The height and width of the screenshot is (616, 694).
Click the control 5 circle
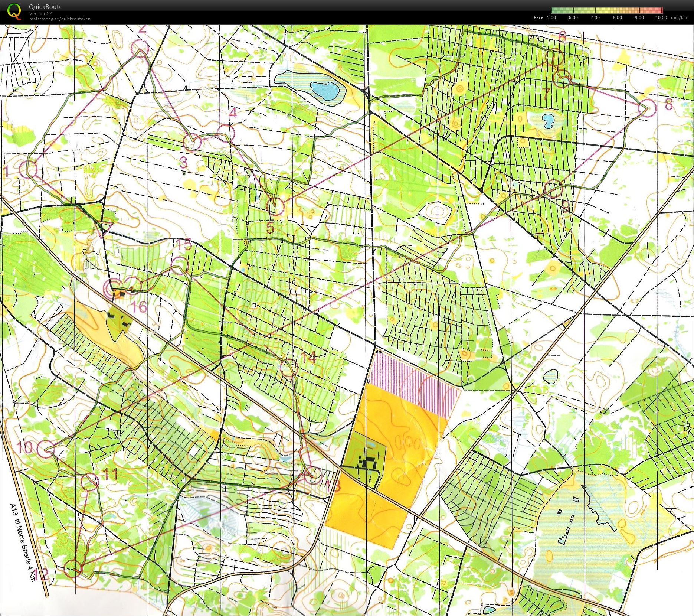275,206
